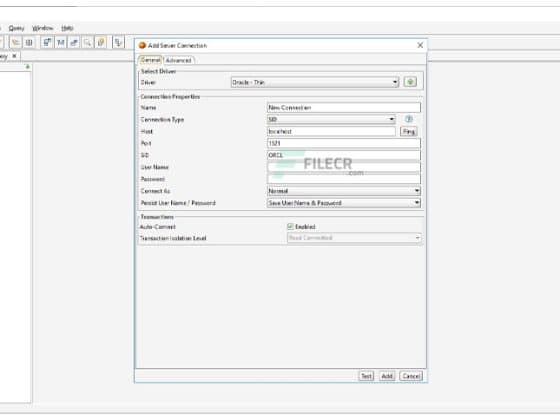Open the Query menu
Screen dimensions: 560x420
(x=16, y=28)
